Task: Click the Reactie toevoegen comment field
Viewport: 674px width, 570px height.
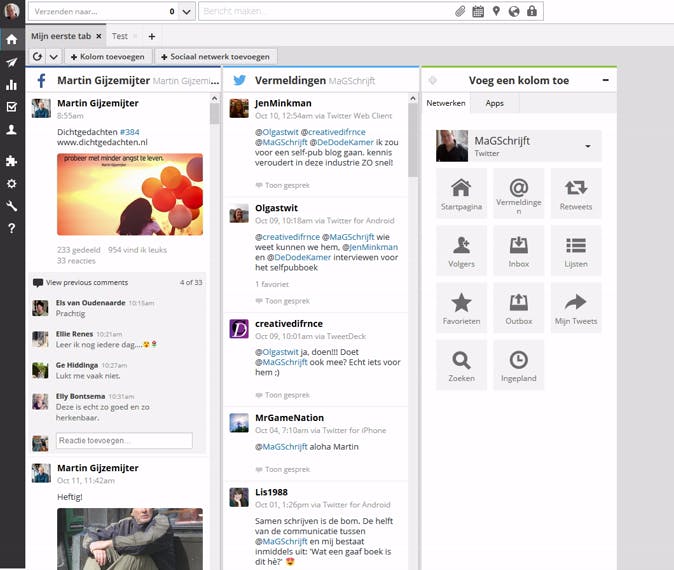Action: coord(124,441)
